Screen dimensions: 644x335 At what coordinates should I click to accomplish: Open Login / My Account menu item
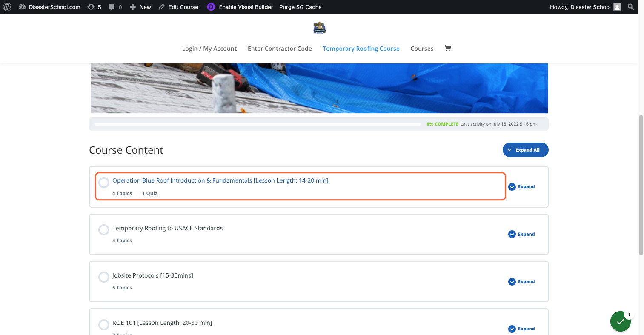[209, 49]
